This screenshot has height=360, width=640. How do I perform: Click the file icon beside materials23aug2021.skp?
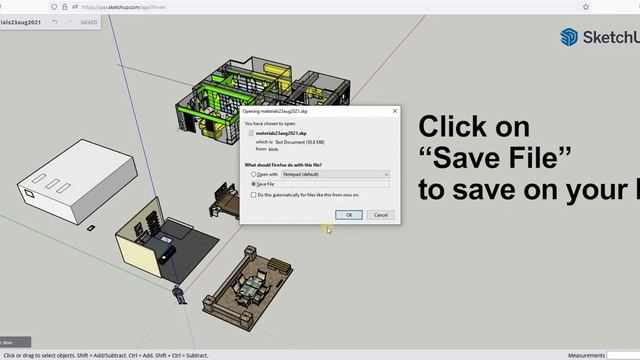251,133
